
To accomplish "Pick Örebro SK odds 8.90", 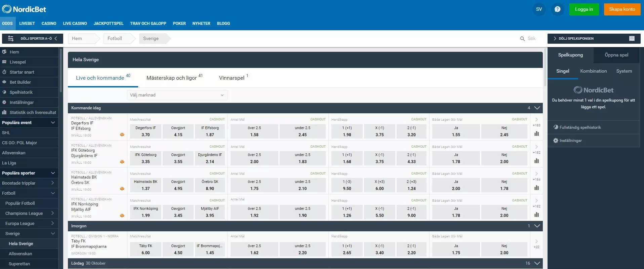I will coord(210,185).
